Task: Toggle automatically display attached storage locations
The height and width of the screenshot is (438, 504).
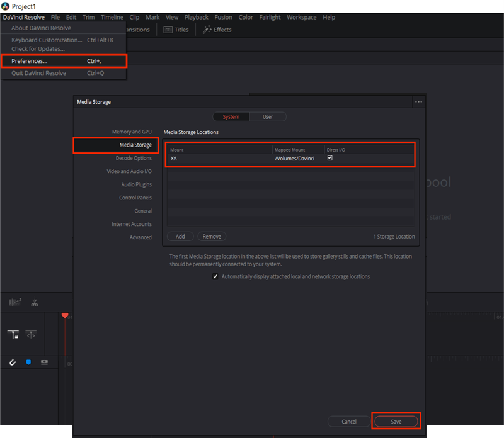Action: tap(215, 276)
